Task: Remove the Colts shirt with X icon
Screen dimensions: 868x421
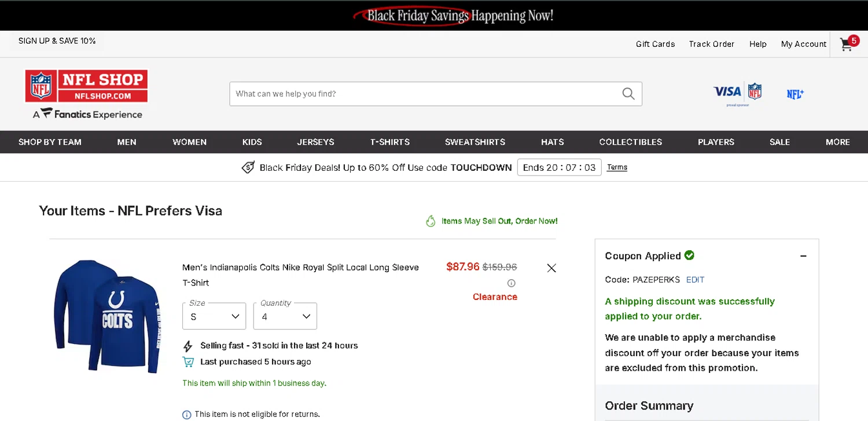Action: coord(551,268)
